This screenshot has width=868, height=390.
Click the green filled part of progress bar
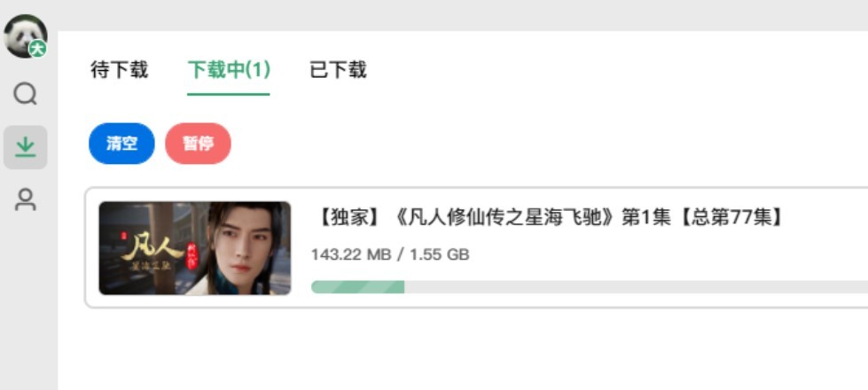pos(357,286)
